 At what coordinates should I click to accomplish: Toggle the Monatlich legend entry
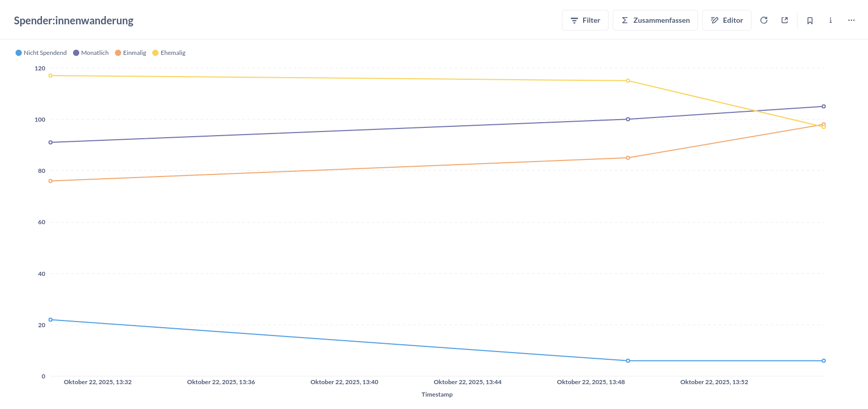(91, 52)
